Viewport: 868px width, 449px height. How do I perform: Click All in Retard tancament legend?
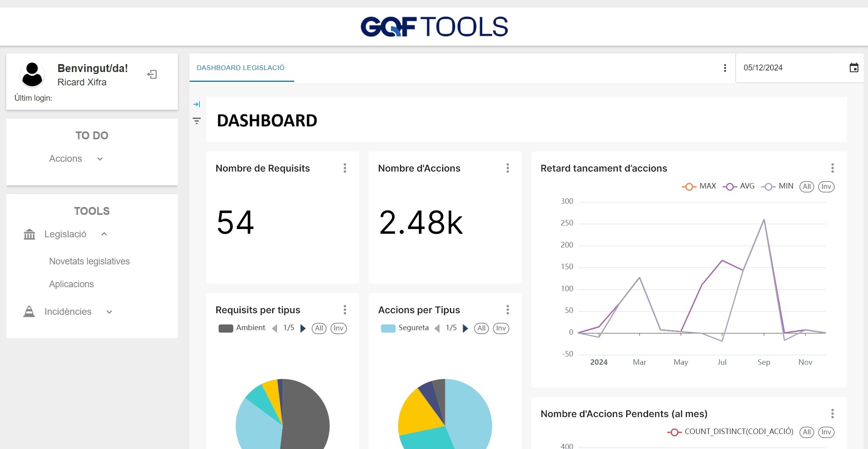(807, 187)
